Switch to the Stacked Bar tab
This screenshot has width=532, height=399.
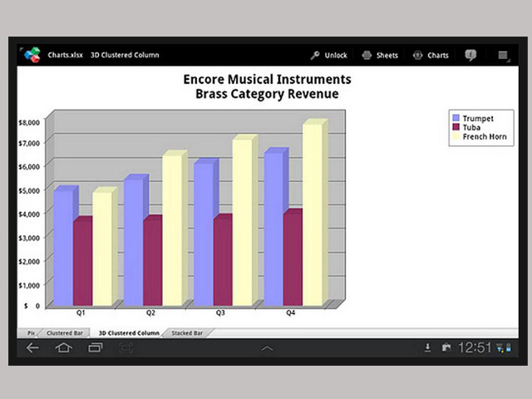186,332
